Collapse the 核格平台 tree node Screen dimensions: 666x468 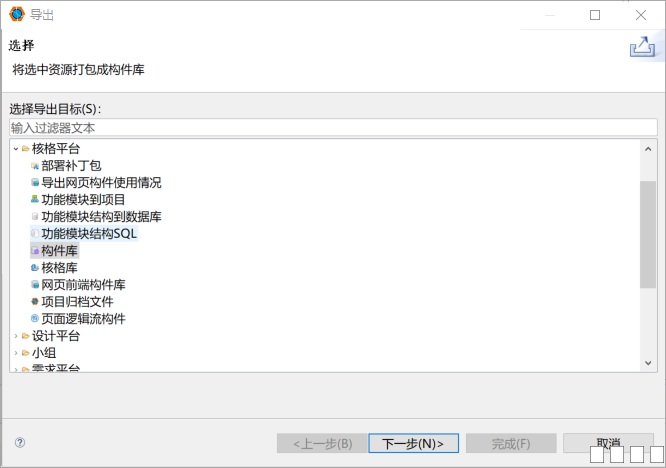(x=15, y=149)
